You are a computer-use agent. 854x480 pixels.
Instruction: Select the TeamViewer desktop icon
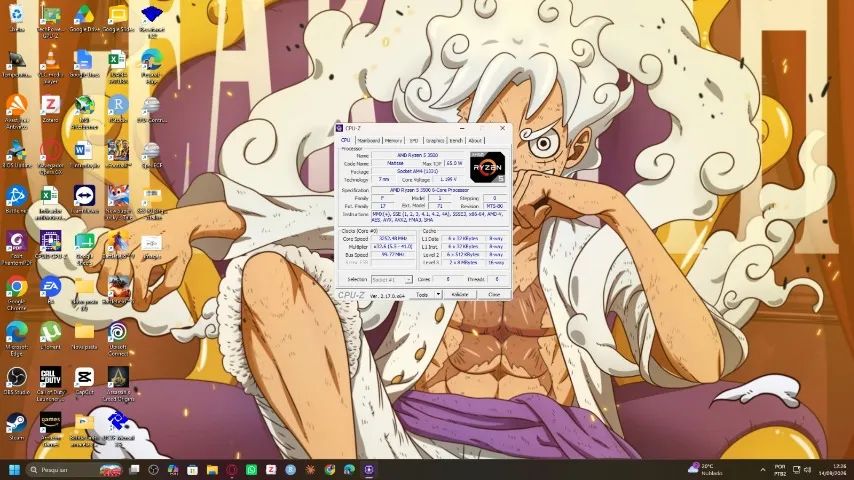point(84,199)
